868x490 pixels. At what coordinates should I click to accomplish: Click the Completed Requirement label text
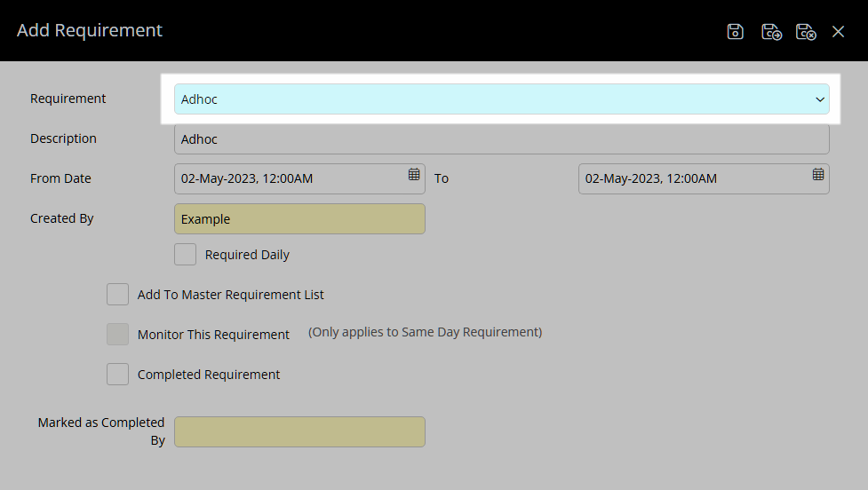209,375
